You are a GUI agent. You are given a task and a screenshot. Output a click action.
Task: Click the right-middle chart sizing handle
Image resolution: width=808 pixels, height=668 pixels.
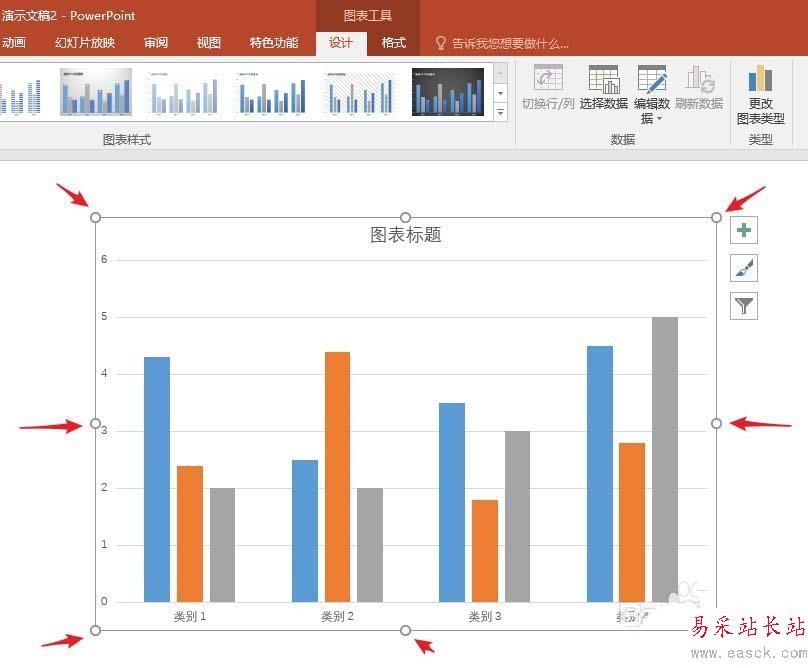(x=716, y=424)
